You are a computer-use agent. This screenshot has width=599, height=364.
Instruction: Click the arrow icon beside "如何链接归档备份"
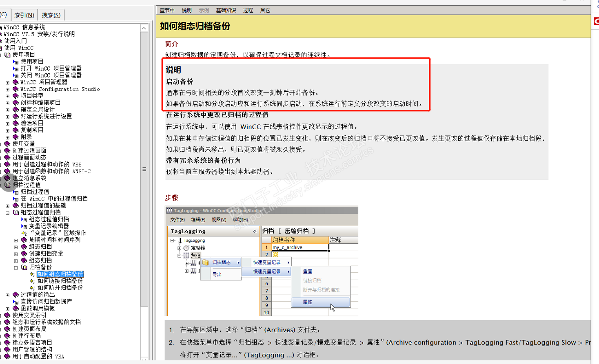[32, 281]
